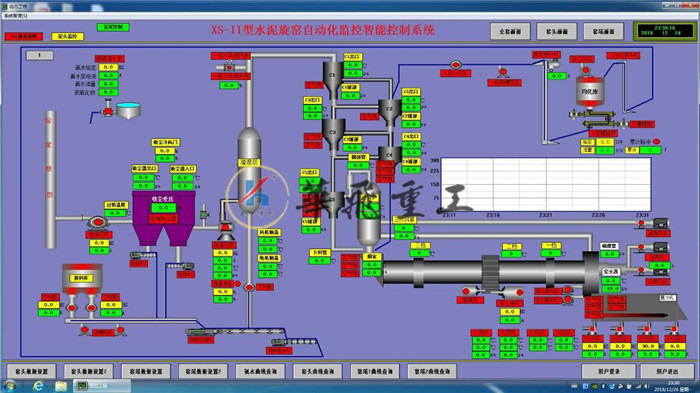Toggle the 累计脉冲 red indicator light
Screen dimensions: 700x393
point(656,142)
